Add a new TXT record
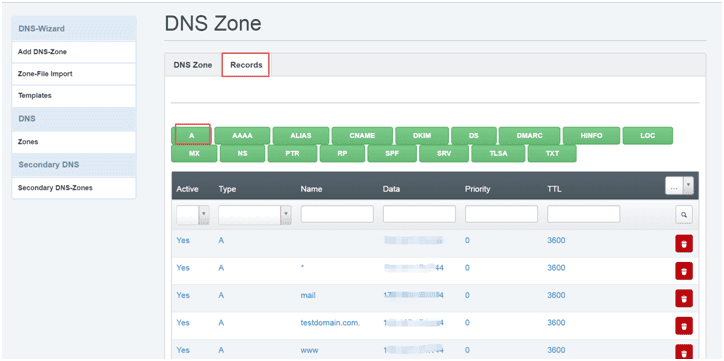 552,154
